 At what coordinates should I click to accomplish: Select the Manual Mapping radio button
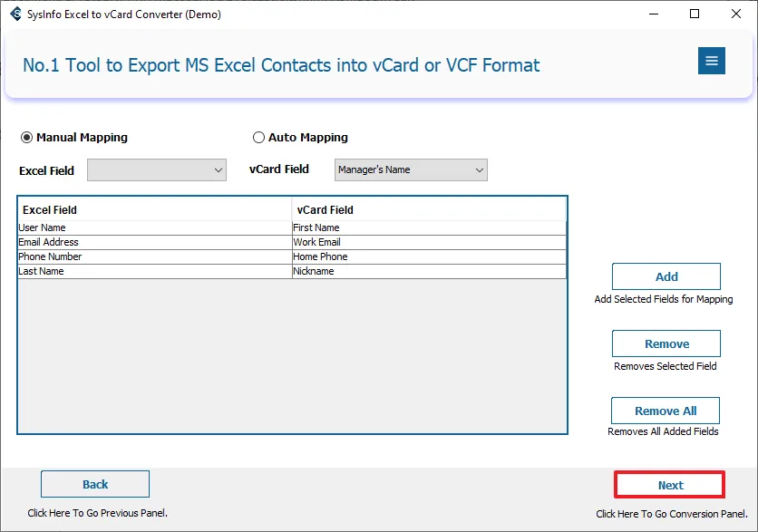click(27, 138)
